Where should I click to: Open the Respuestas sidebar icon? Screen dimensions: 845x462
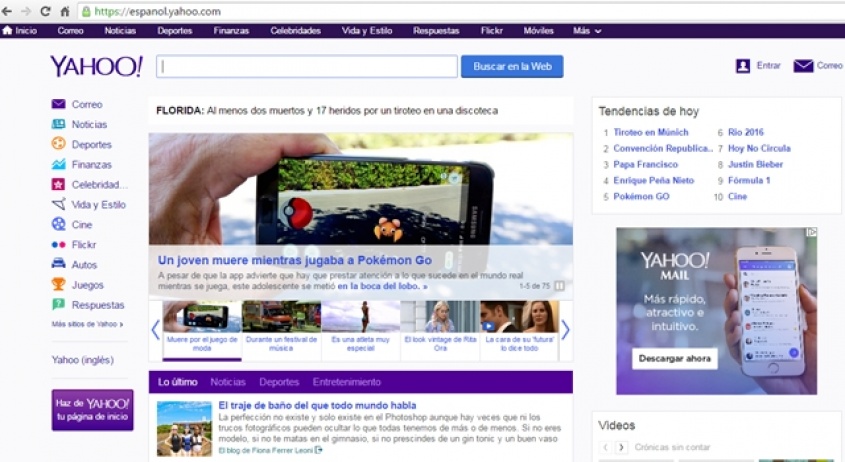(58, 305)
